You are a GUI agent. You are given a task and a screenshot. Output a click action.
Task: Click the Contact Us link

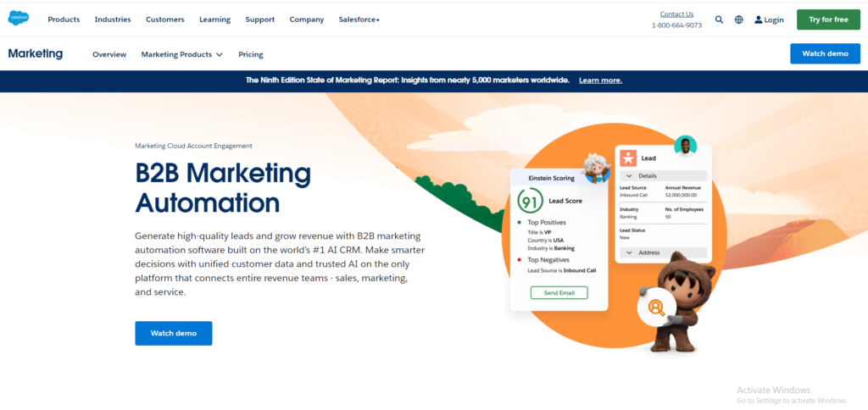[676, 14]
